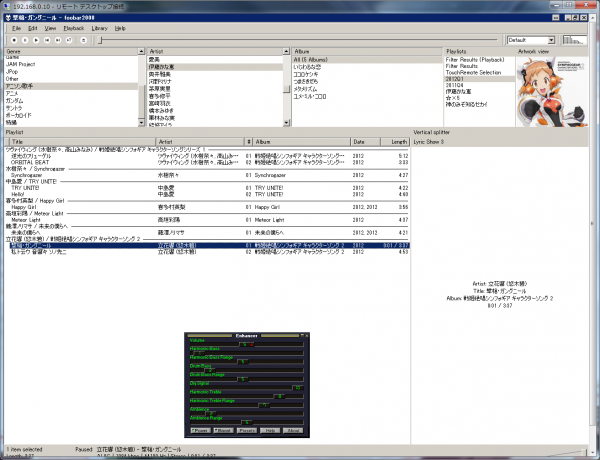The height and width of the screenshot is (460, 600).
Task: Open the playback order Default dropdown
Action: (530, 40)
